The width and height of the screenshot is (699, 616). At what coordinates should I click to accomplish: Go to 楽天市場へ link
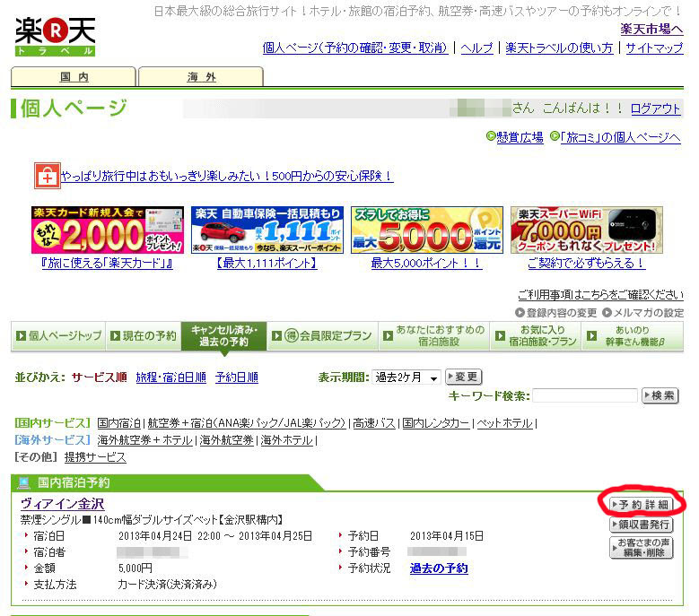tap(651, 30)
